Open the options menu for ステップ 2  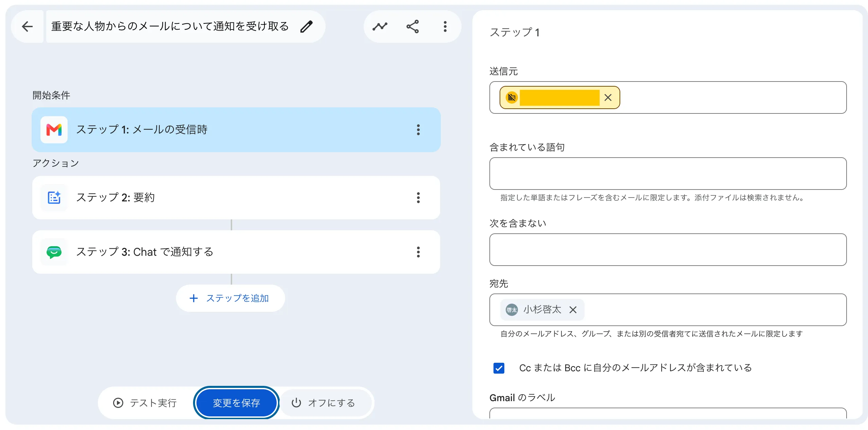click(x=418, y=198)
